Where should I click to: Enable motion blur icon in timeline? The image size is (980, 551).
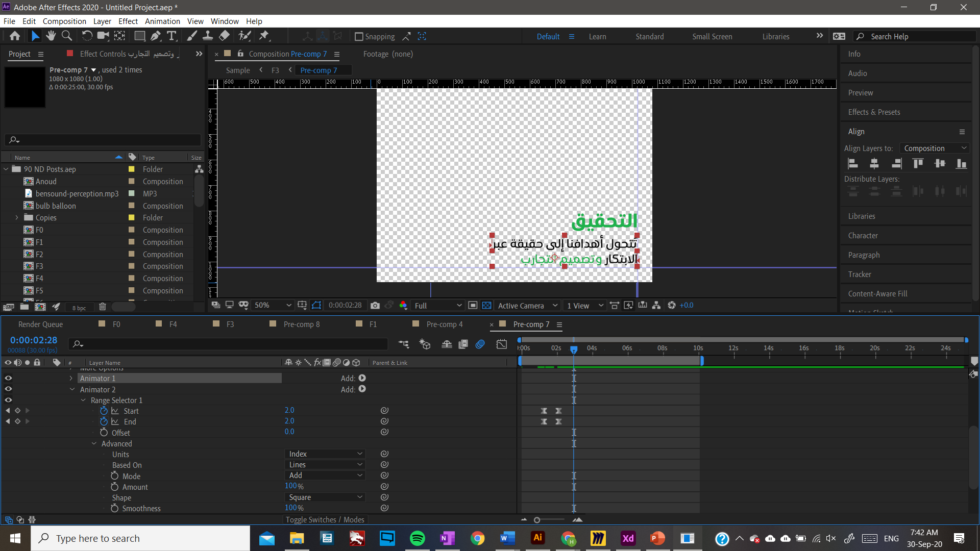480,344
